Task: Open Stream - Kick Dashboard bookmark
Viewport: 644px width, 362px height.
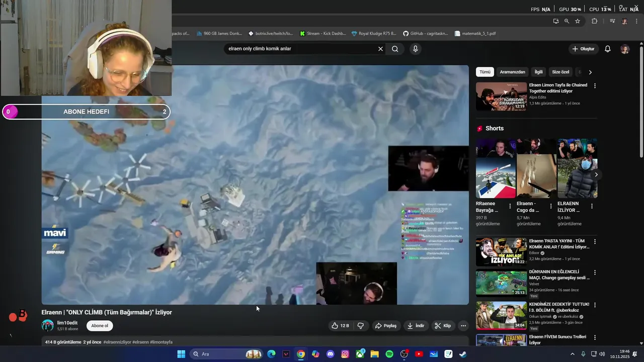Action: 323,34
